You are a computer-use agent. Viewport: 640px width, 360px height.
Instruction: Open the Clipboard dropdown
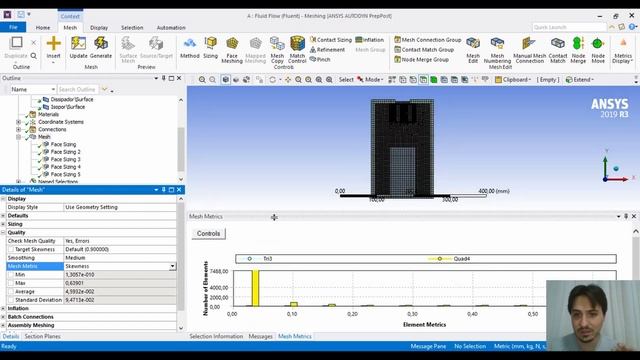(513, 80)
